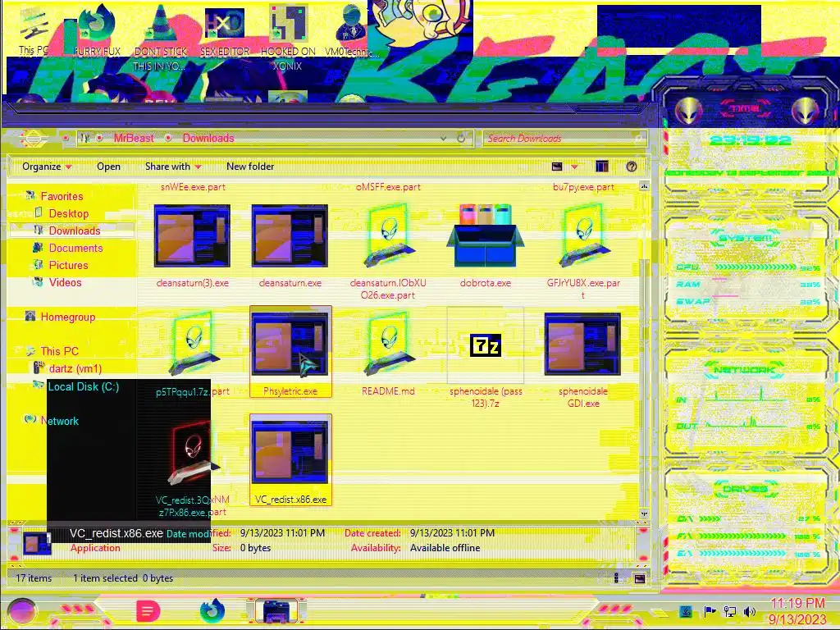The width and height of the screenshot is (840, 630).
Task: Switch to large icons view in status bar
Action: [x=639, y=578]
